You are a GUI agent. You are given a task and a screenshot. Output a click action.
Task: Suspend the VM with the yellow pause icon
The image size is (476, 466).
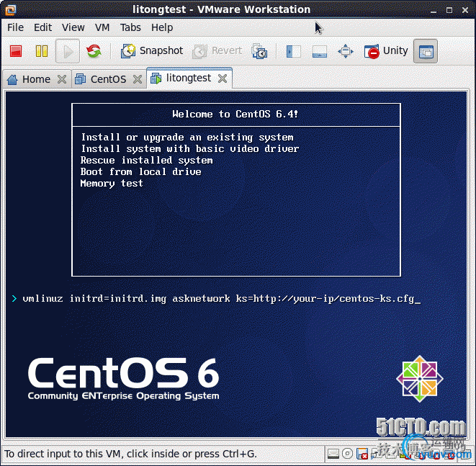click(42, 51)
